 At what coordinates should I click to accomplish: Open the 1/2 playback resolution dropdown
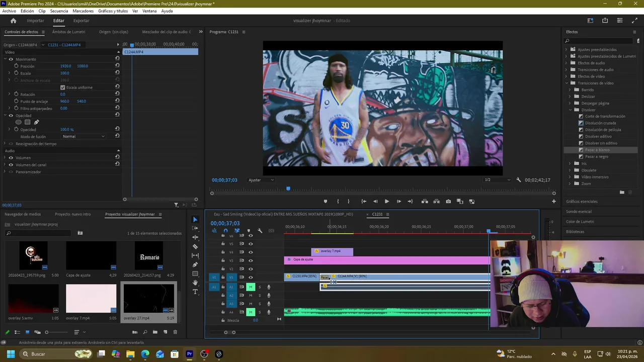497,180
